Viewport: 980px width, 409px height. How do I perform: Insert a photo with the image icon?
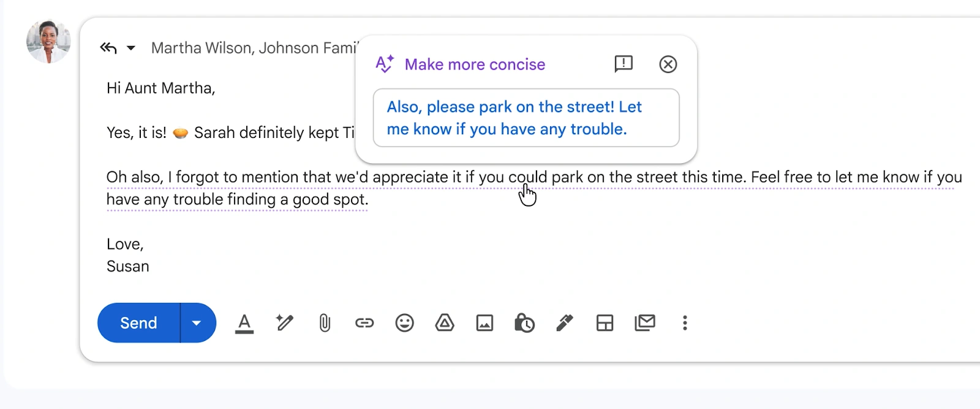pyautogui.click(x=484, y=323)
